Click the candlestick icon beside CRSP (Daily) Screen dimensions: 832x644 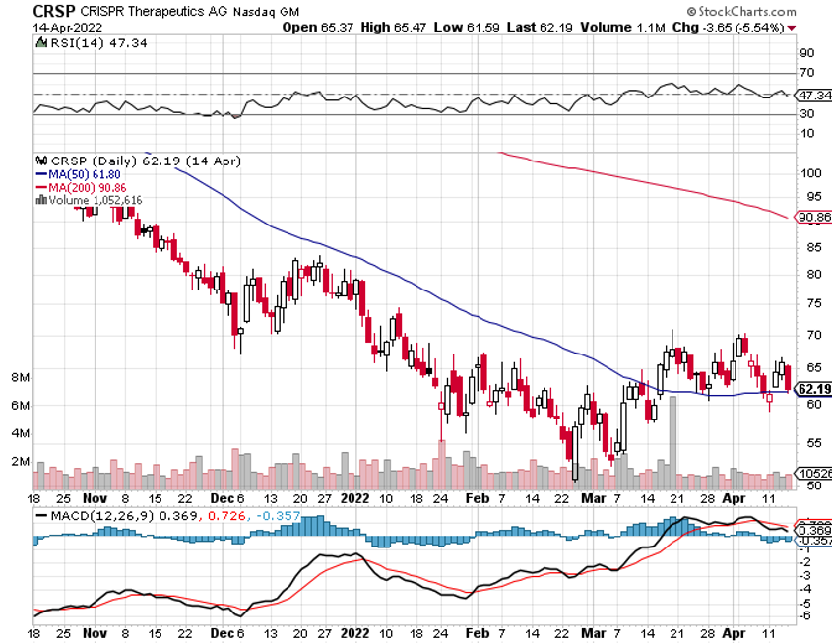click(40, 161)
